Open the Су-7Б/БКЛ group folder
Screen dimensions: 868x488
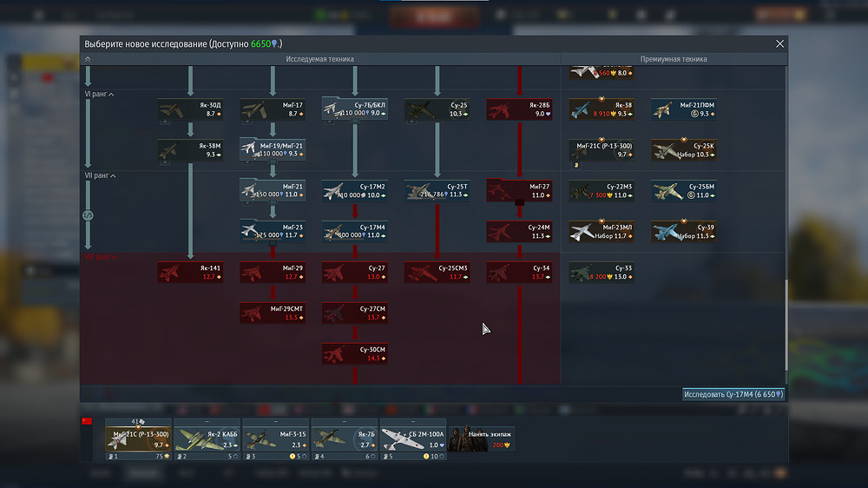point(354,109)
